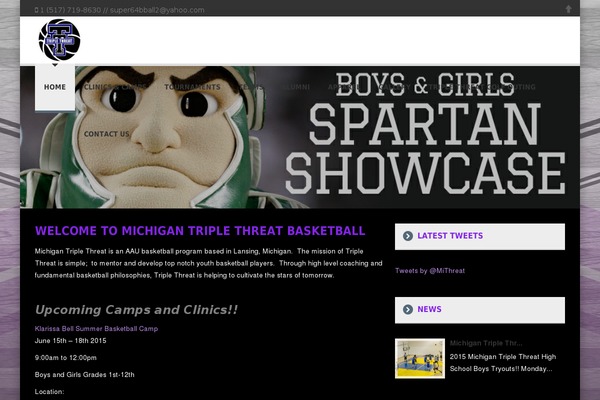Open the Tournaments menu item
Screen dimensions: 600x400
pos(193,87)
